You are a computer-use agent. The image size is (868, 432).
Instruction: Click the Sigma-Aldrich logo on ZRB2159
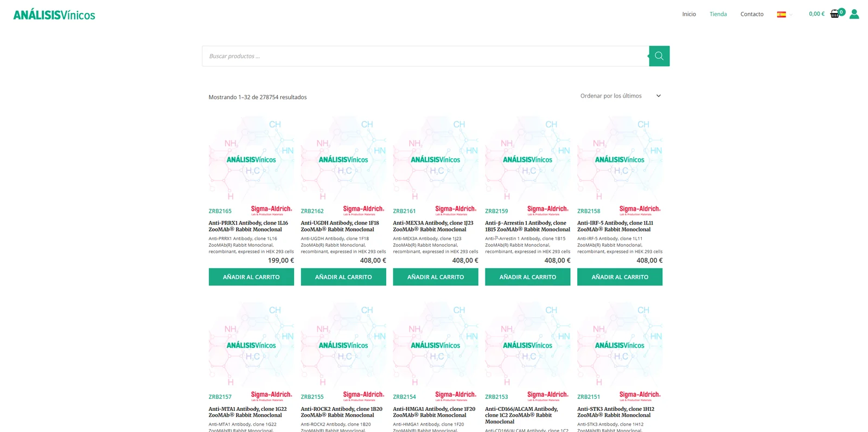click(x=548, y=210)
